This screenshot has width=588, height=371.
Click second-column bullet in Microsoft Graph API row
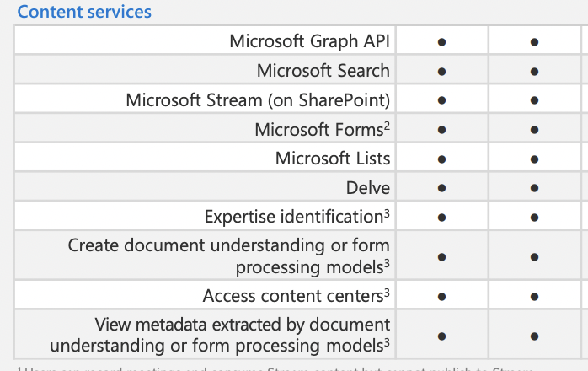click(534, 42)
